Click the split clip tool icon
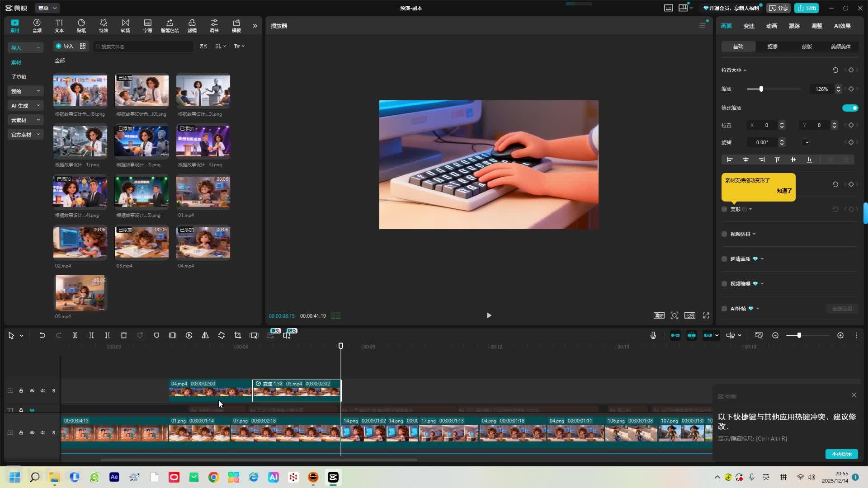Image resolution: width=868 pixels, height=488 pixels. coord(75,335)
